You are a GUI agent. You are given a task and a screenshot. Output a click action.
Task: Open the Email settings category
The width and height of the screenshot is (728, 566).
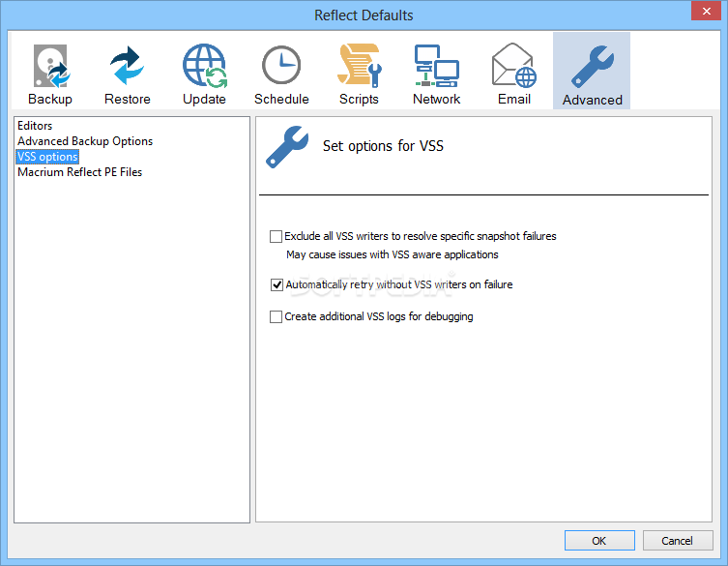click(514, 72)
